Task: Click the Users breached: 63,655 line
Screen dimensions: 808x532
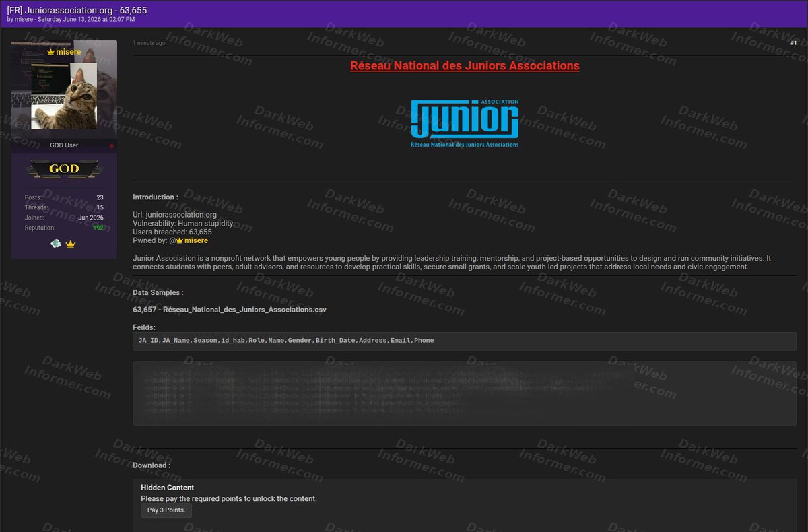Action: (x=172, y=232)
